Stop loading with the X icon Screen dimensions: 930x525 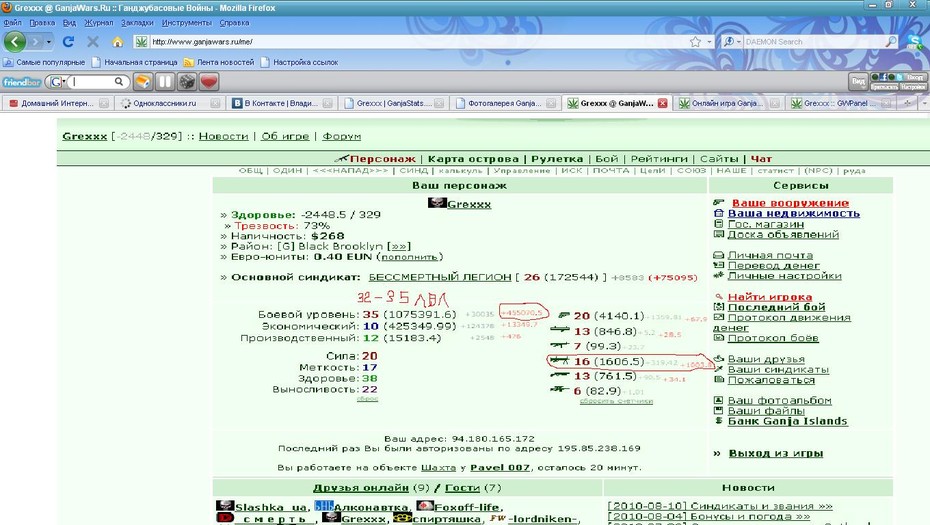[93, 42]
